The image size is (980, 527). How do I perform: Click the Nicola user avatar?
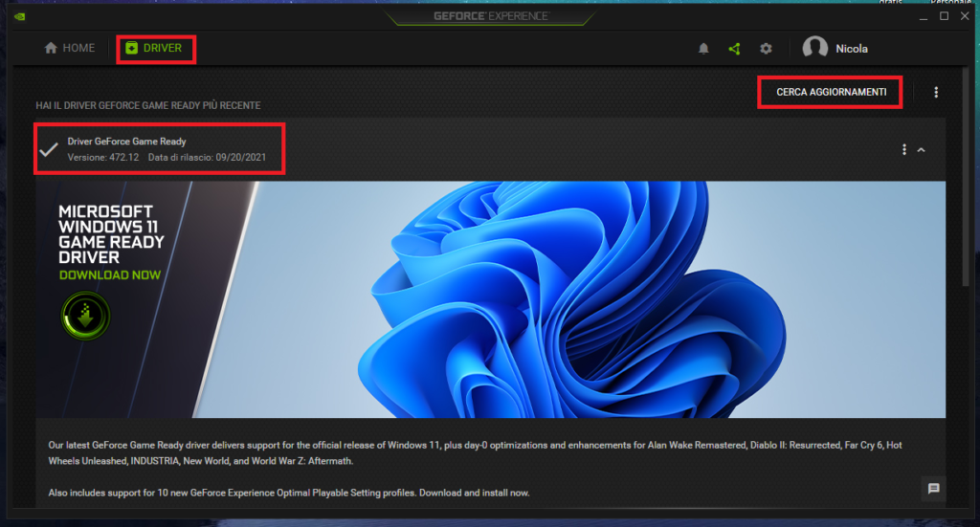pyautogui.click(x=815, y=48)
